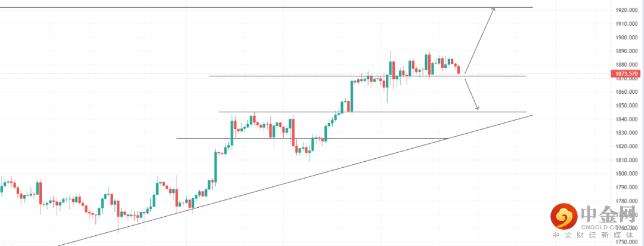Click the downward projection arrow head

[477, 108]
